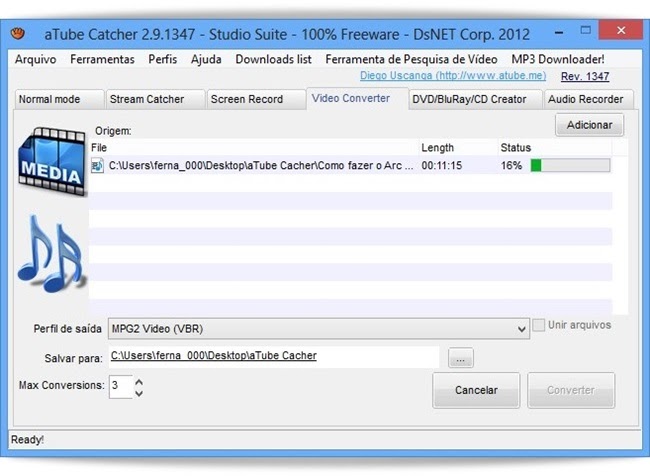The height and width of the screenshot is (476, 650).
Task: Click the browse folder button with three dots
Action: [x=461, y=358]
